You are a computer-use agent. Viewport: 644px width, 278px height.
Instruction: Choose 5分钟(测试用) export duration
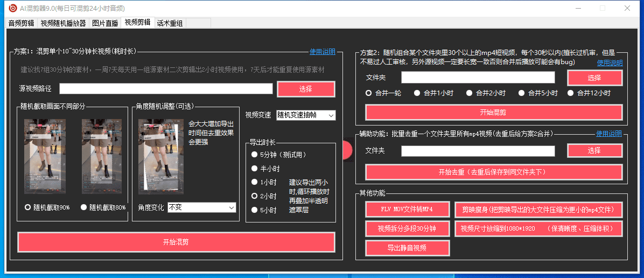click(x=255, y=155)
